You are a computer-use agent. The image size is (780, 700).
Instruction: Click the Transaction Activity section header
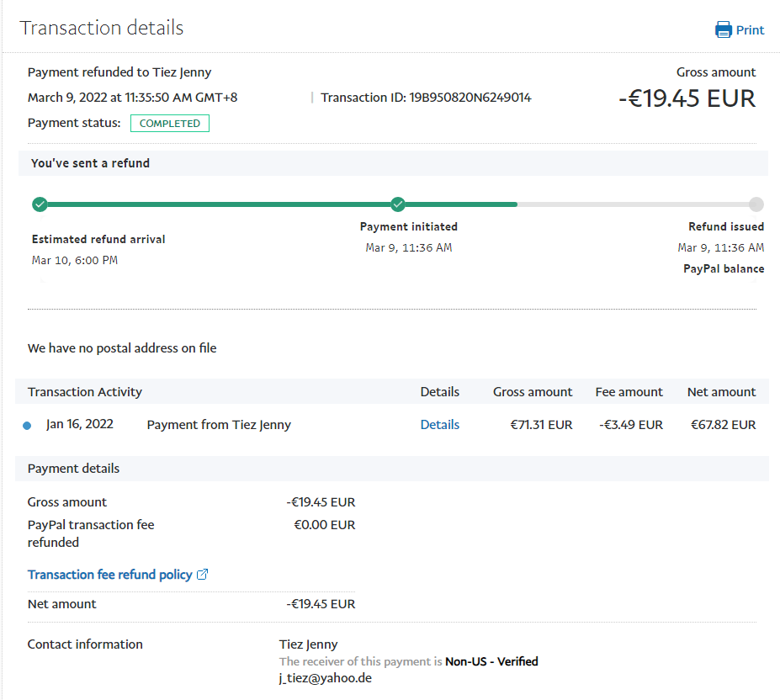[x=85, y=392]
